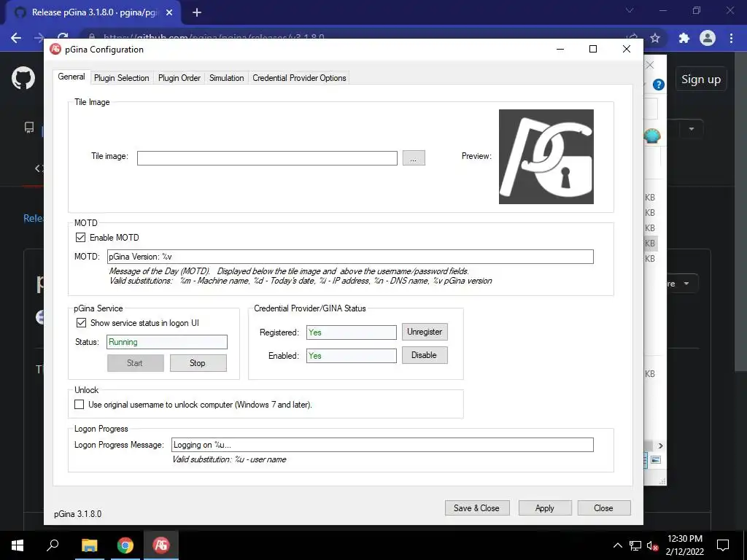Disable the credential provider
The height and width of the screenshot is (560, 747).
coord(425,355)
